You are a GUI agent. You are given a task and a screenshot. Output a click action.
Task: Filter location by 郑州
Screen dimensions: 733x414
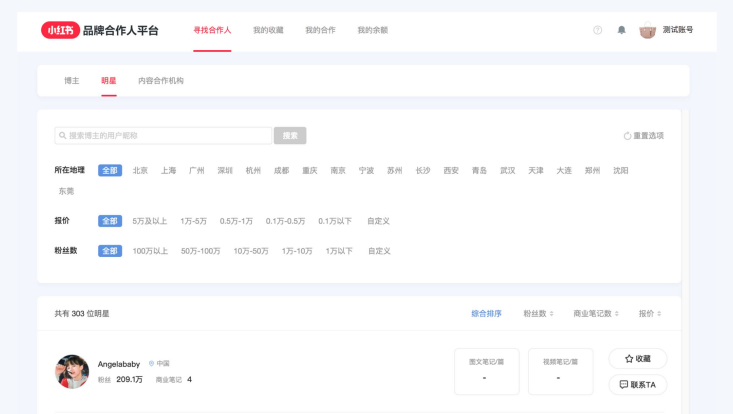click(592, 171)
